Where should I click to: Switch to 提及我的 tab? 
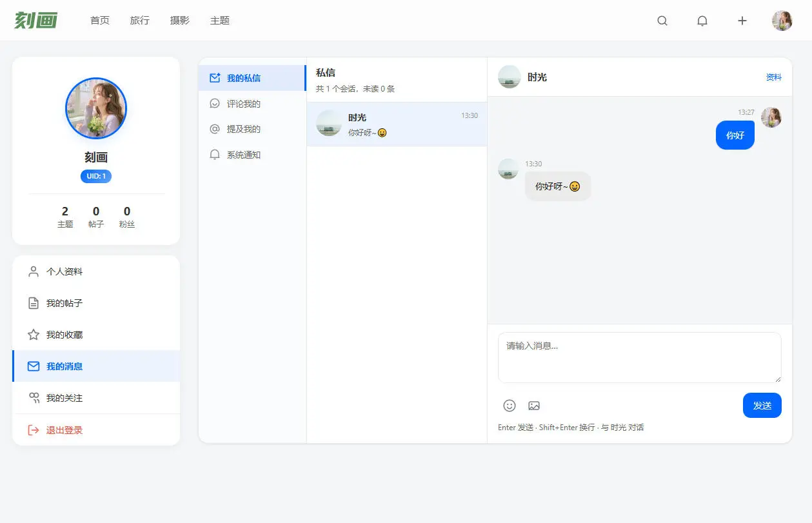click(x=252, y=129)
